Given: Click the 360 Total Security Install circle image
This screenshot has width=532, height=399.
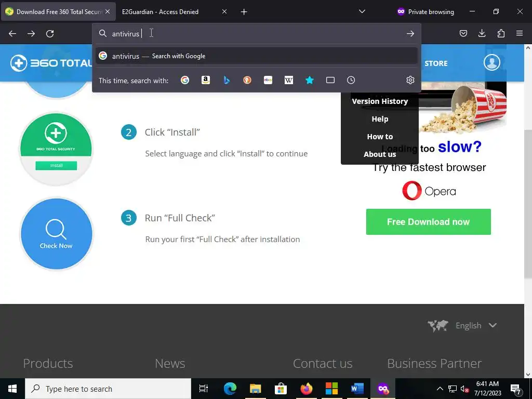Looking at the screenshot, I should pyautogui.click(x=56, y=149).
